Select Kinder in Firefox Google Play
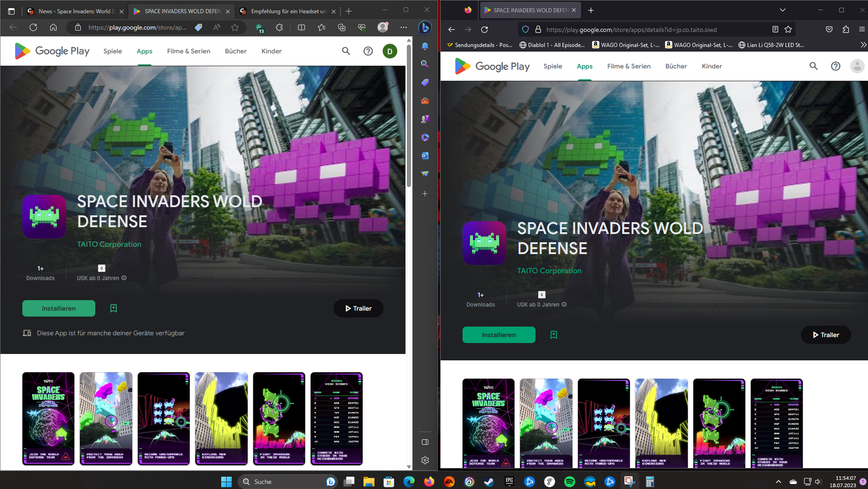The height and width of the screenshot is (489, 868). pos(712,66)
